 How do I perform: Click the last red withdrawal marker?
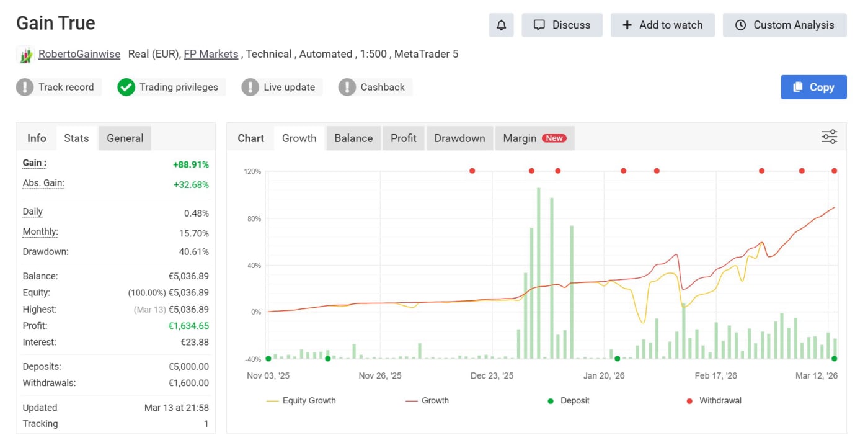click(x=834, y=171)
